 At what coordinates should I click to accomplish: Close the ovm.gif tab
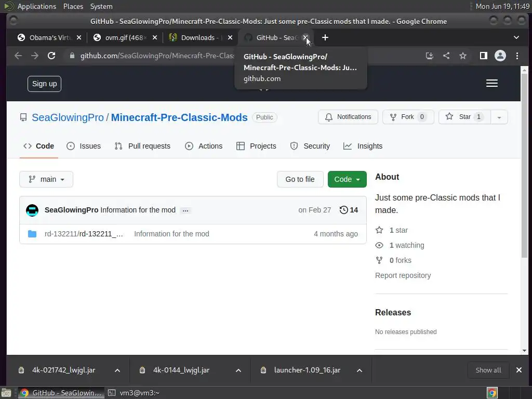point(155,37)
